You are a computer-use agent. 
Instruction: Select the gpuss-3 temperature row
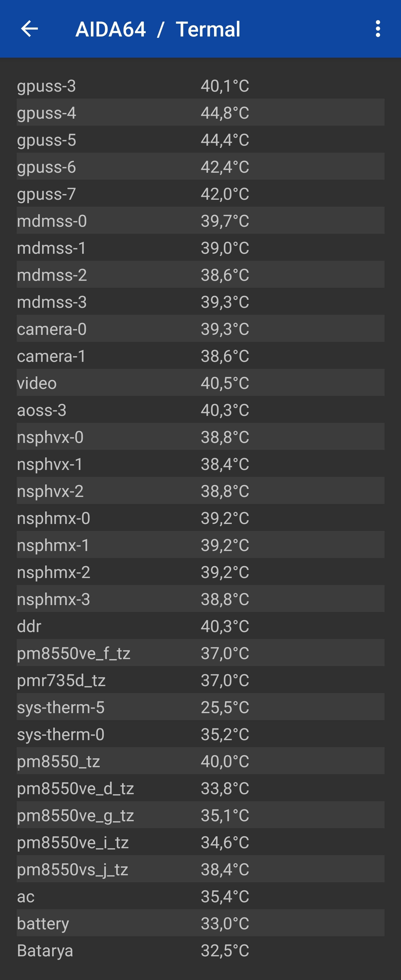201,86
